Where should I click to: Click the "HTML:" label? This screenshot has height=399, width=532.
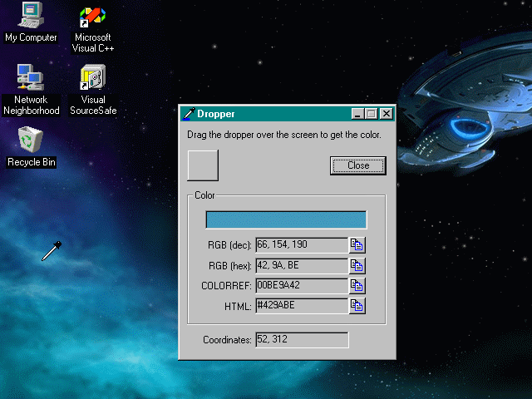click(238, 307)
